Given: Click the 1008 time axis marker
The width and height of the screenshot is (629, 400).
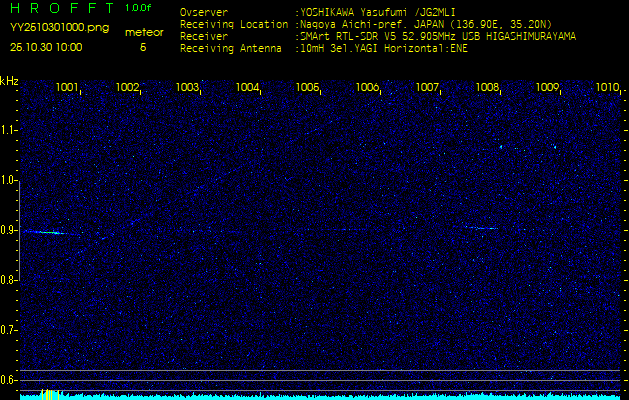Looking at the screenshot, I should tap(487, 87).
